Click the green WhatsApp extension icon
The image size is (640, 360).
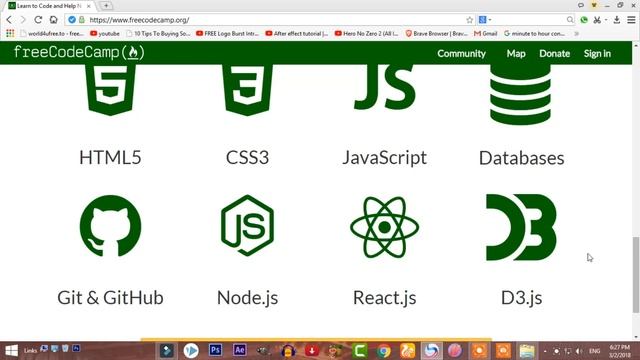tap(584, 20)
